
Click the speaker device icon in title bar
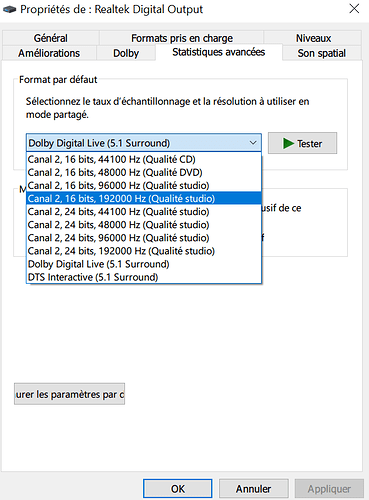pos(9,9)
